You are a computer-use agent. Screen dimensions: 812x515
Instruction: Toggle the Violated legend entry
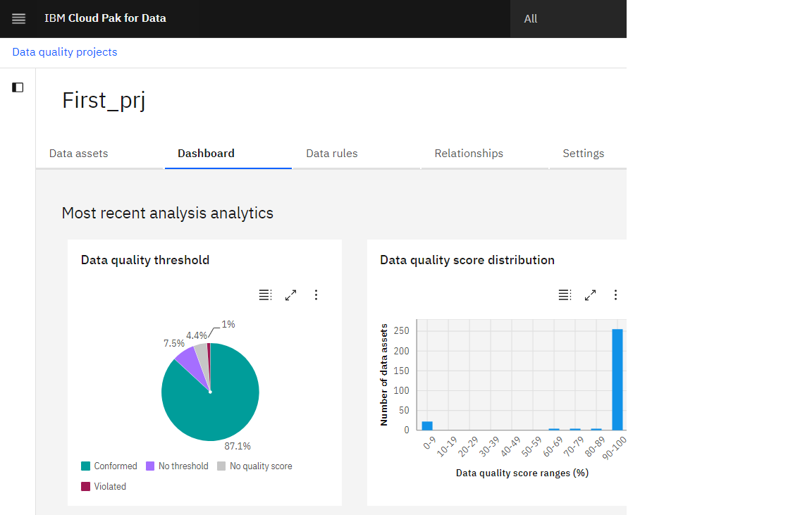(103, 486)
